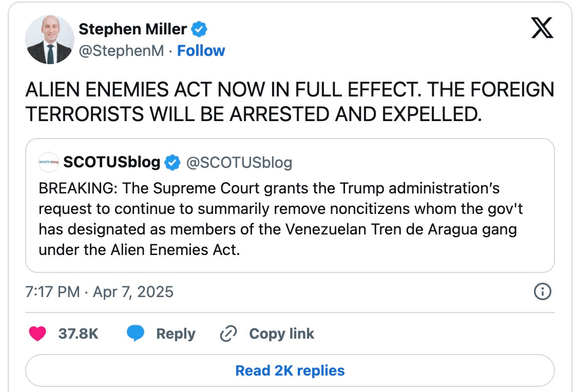Open Read 2K replies
The width and height of the screenshot is (575, 392).
289,370
